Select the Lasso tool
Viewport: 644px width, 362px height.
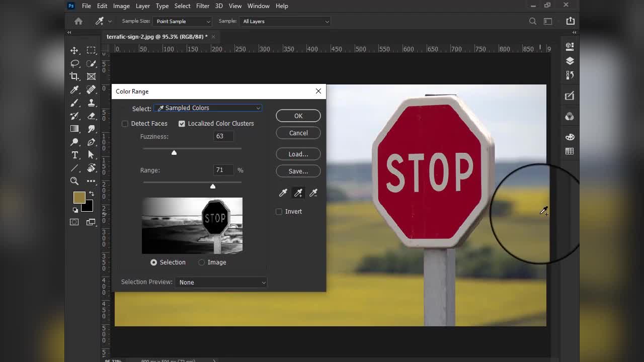(74, 63)
